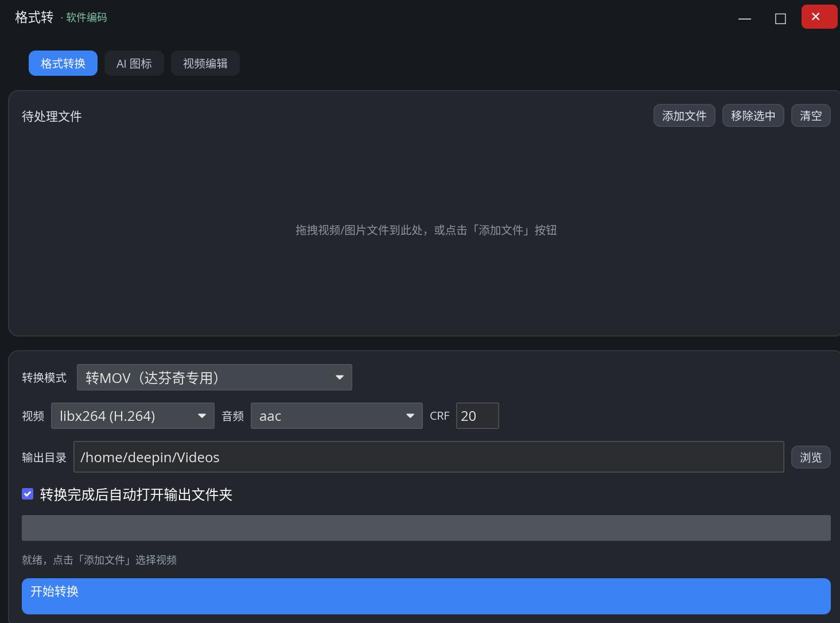The height and width of the screenshot is (623, 840).
Task: Expand the 转换模式 dropdown
Action: tap(215, 377)
